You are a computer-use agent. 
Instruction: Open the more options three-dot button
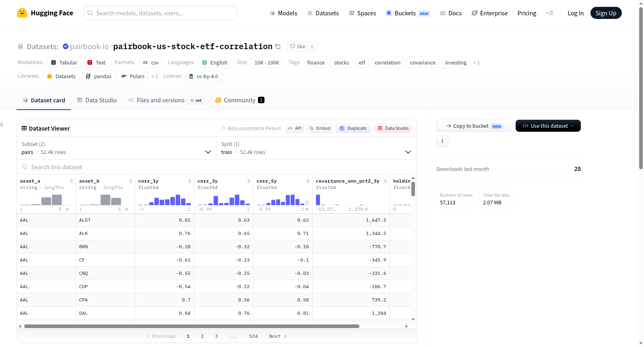(x=442, y=141)
